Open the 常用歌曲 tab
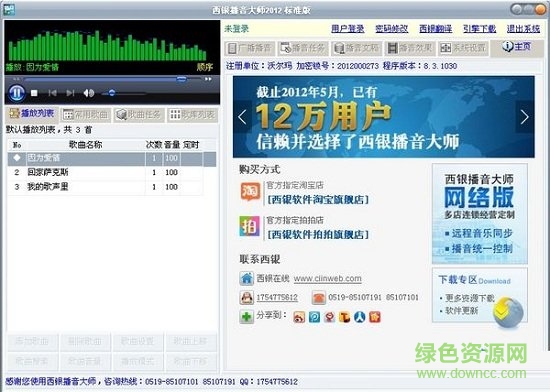This screenshot has height=392, width=550. (86, 115)
